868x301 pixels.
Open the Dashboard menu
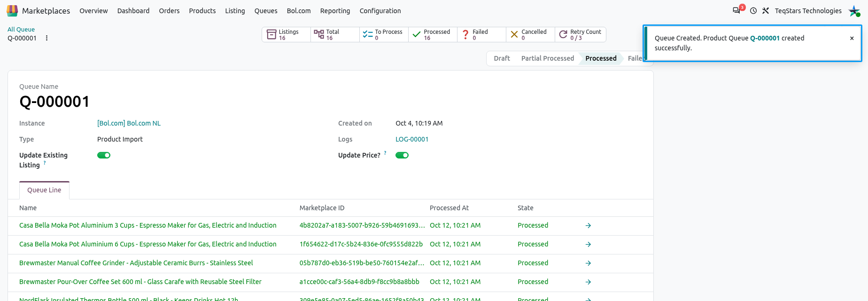pyautogui.click(x=133, y=11)
